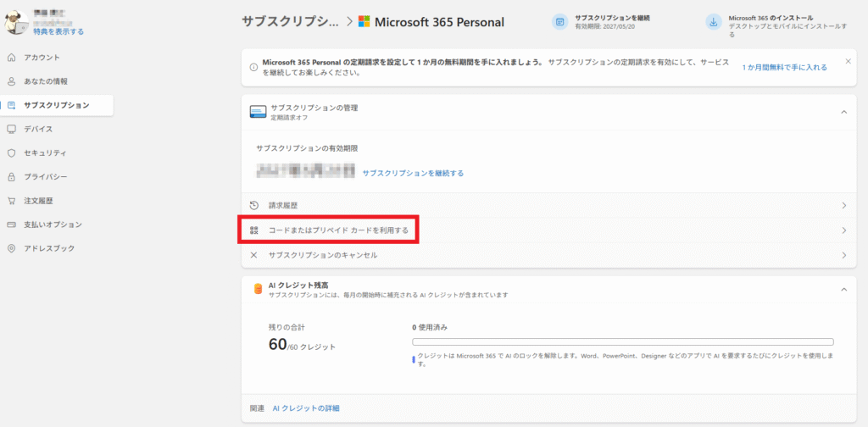Click the profile avatar picture
Screen dimensions: 868x427
pyautogui.click(x=17, y=23)
